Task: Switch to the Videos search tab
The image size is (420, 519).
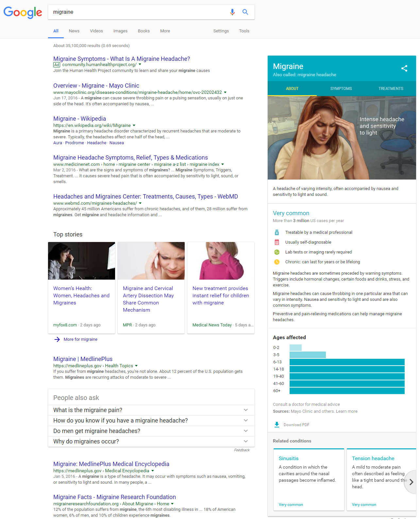Action: (x=96, y=31)
